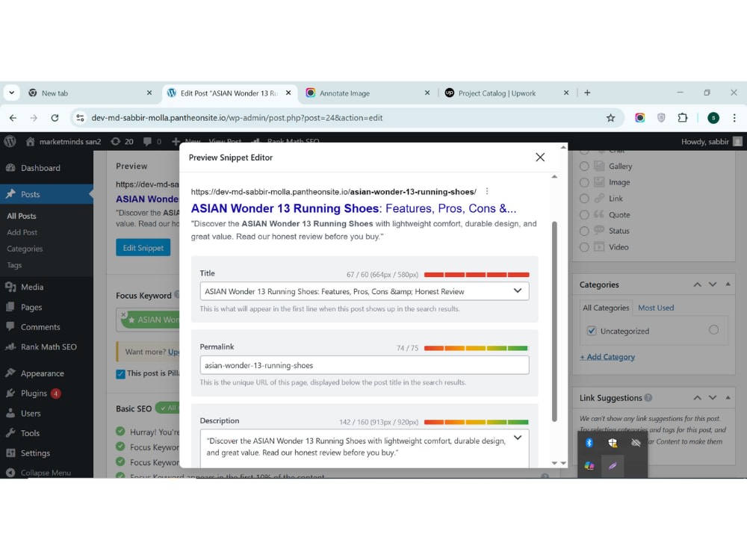The width and height of the screenshot is (747, 560).
Task: Open the snippet preview three-dot menu
Action: pos(487,191)
